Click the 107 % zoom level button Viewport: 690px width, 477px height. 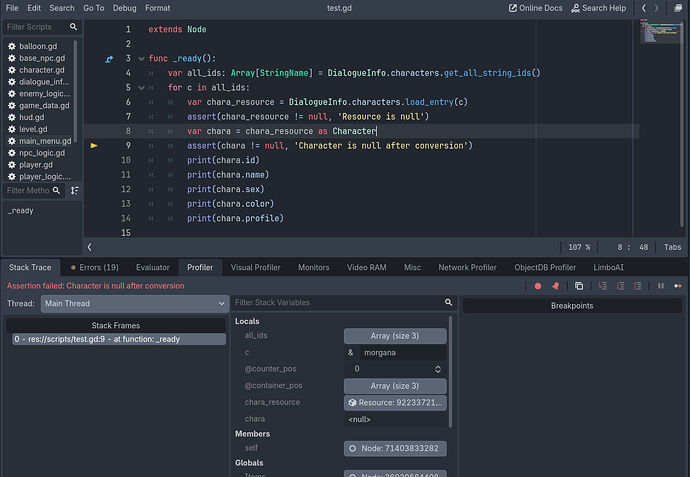pyautogui.click(x=579, y=247)
